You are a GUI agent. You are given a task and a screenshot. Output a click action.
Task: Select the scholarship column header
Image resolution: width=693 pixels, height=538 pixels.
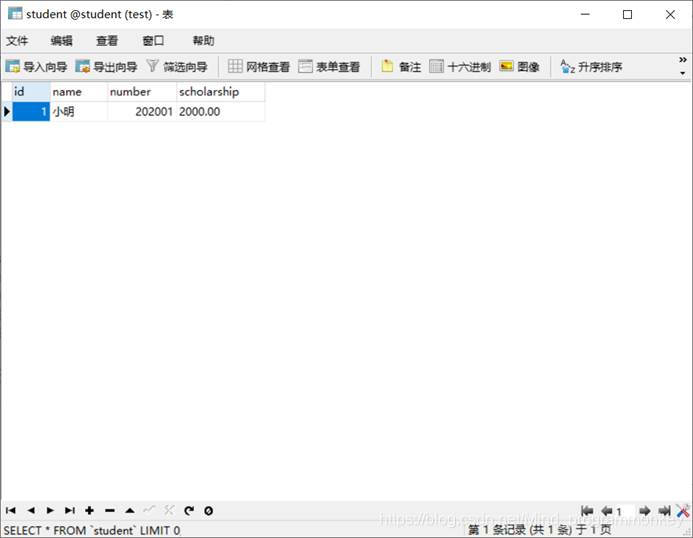(221, 92)
